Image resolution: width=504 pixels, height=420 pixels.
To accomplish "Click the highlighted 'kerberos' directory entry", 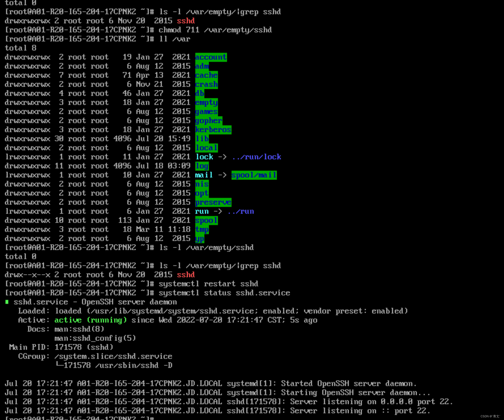I will tap(213, 130).
